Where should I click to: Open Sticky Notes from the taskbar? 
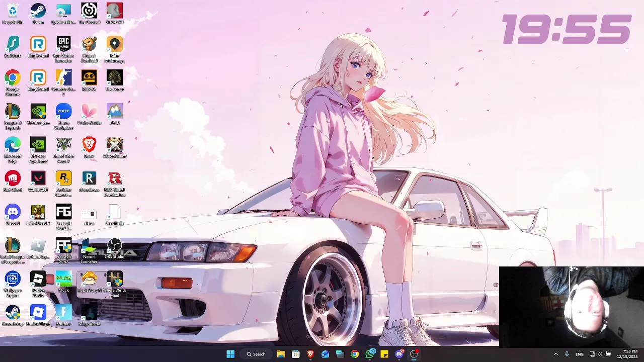click(x=384, y=354)
